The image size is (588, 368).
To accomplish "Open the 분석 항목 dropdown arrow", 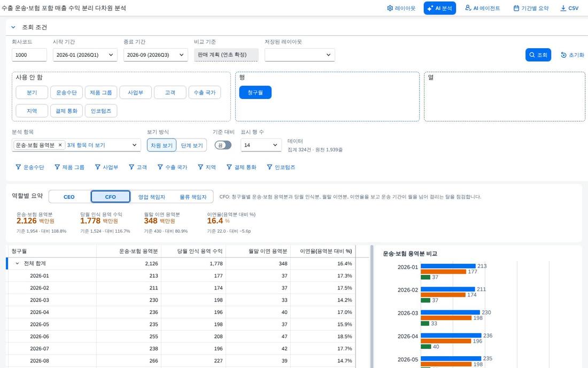I will click(134, 145).
